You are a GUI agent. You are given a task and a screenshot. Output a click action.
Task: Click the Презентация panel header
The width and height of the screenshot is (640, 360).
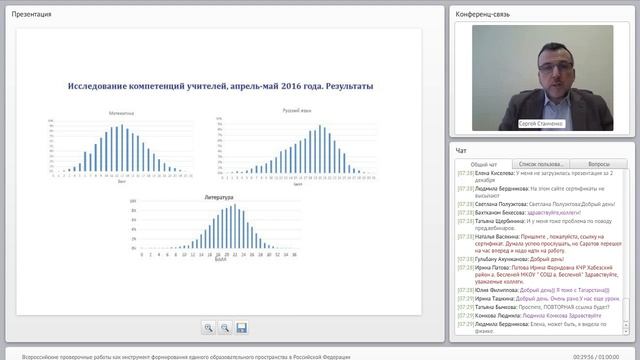click(31, 14)
